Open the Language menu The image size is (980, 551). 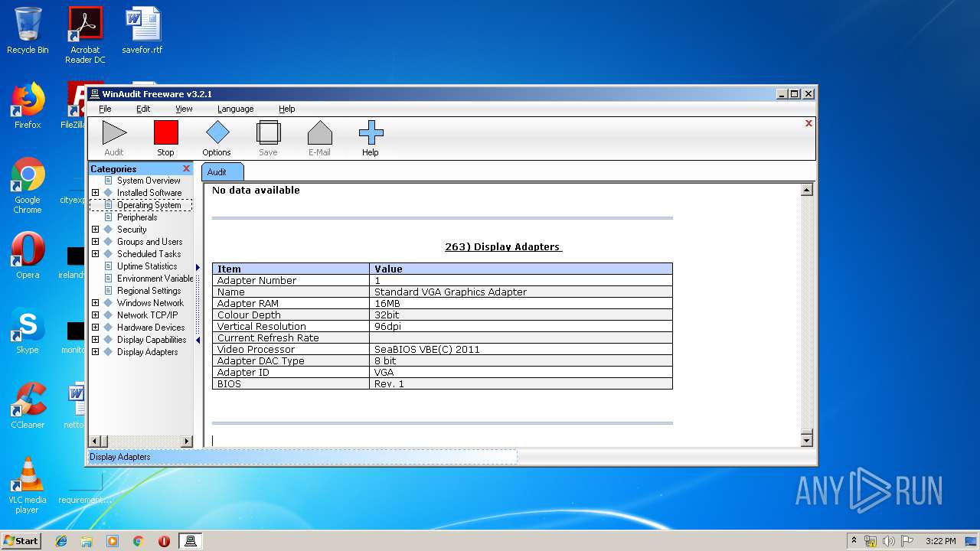point(235,109)
